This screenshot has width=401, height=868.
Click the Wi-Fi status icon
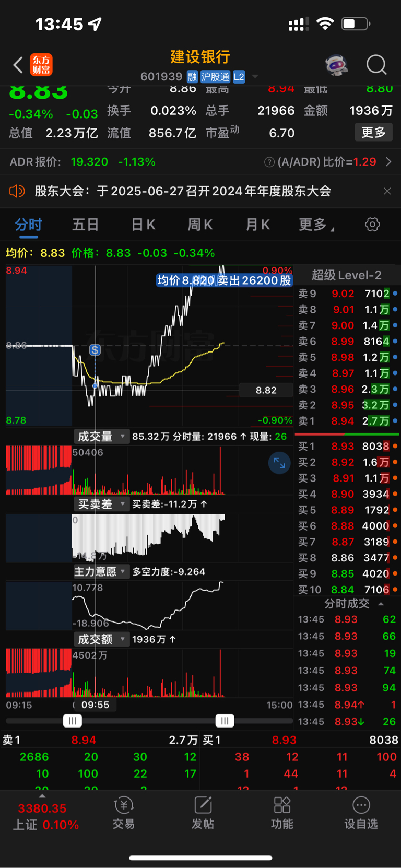[x=325, y=24]
